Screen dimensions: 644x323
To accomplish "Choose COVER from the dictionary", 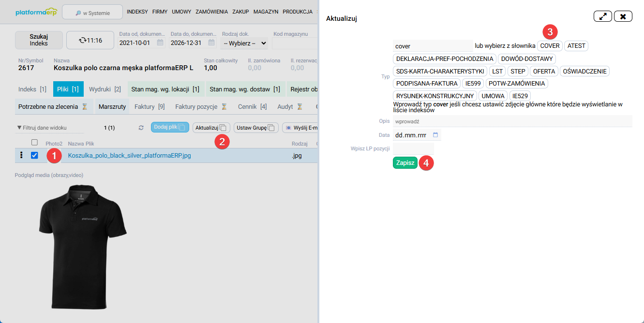I will click(x=550, y=46).
